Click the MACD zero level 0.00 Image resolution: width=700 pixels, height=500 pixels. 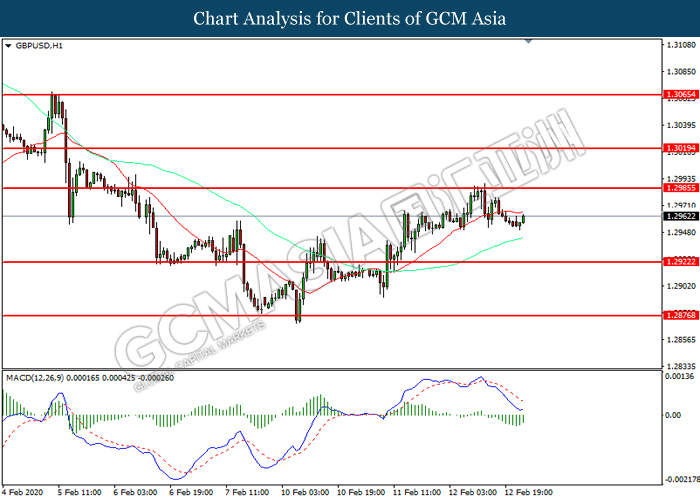(673, 415)
